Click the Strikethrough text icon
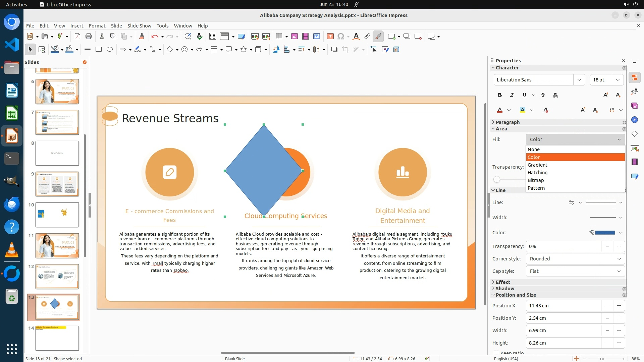The image size is (644, 362). click(543, 95)
